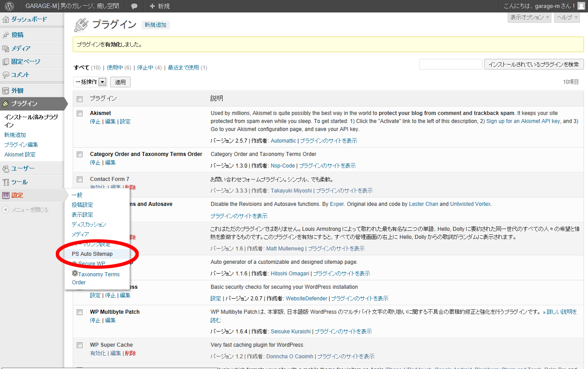The width and height of the screenshot is (588, 369).
Task: Click the user avatar in the top-right corner
Action: click(x=581, y=6)
